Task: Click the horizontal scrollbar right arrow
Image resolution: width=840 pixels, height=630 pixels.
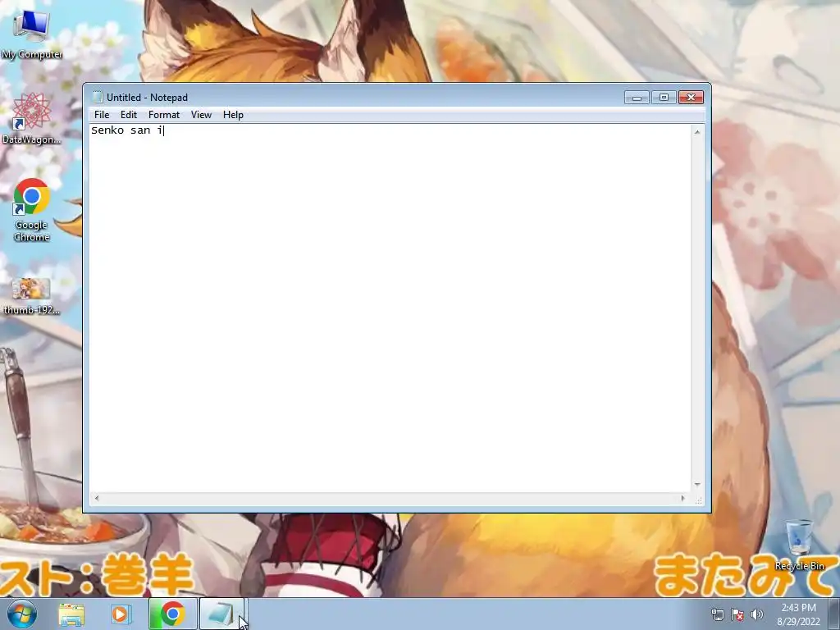Action: (683, 498)
